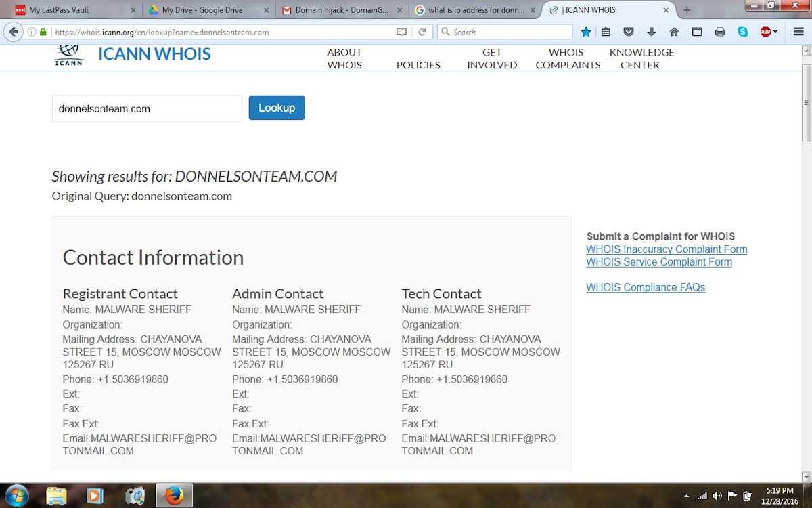Close the 'what is ip address' tab
Screen dimensions: 812x508
tap(533, 10)
